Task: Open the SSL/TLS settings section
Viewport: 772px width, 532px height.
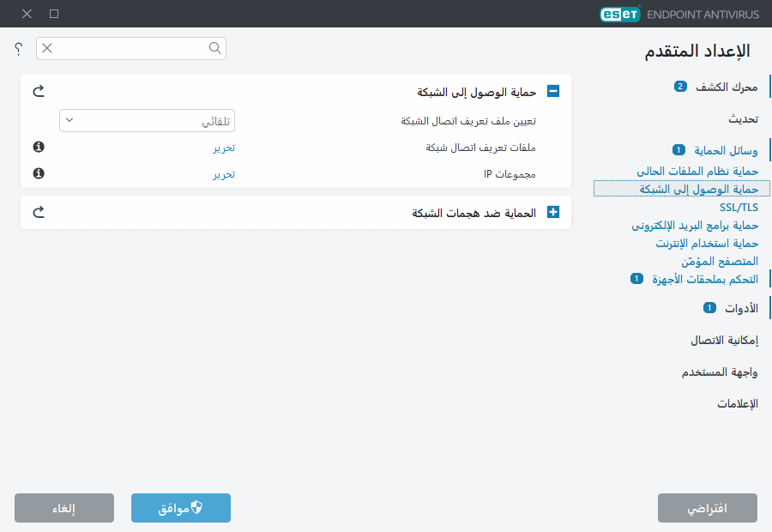Action: tap(738, 207)
